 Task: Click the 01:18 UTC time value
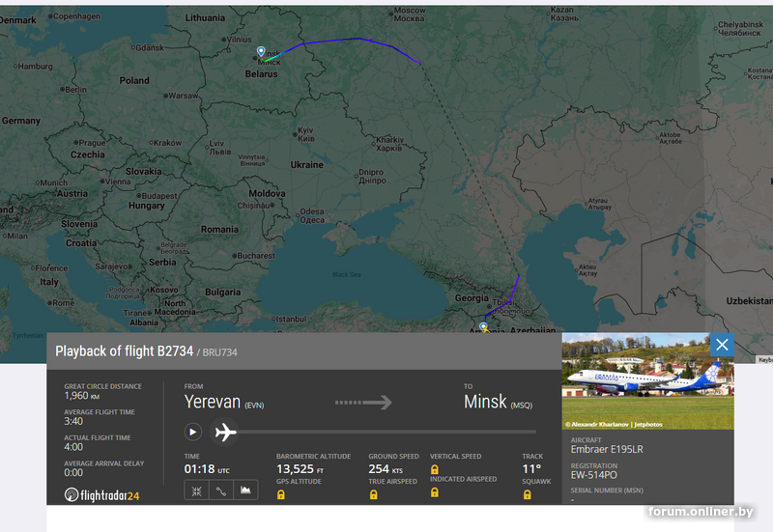tap(207, 469)
